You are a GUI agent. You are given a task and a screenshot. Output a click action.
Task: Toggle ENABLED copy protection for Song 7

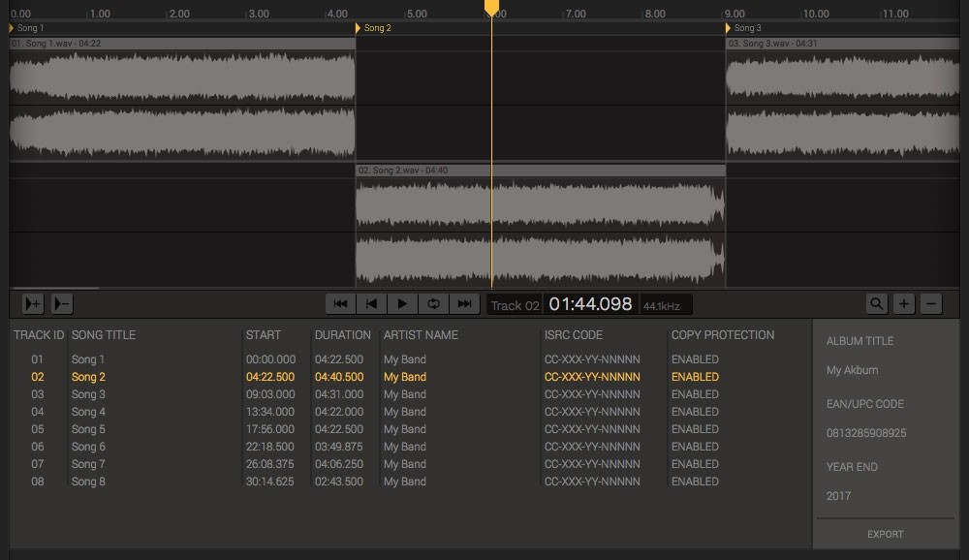click(x=695, y=463)
